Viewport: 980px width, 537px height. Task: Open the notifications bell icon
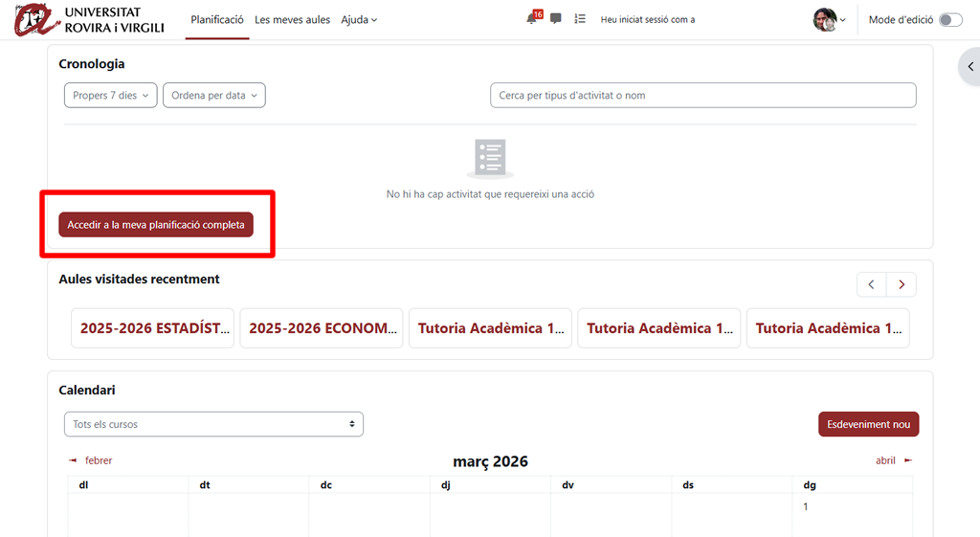click(532, 19)
